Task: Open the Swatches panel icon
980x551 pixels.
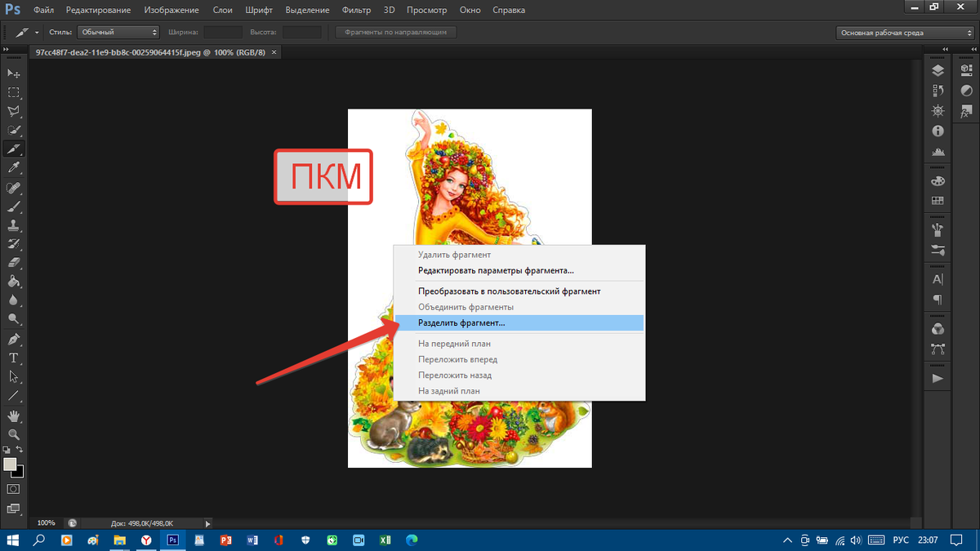Action: 938,201
